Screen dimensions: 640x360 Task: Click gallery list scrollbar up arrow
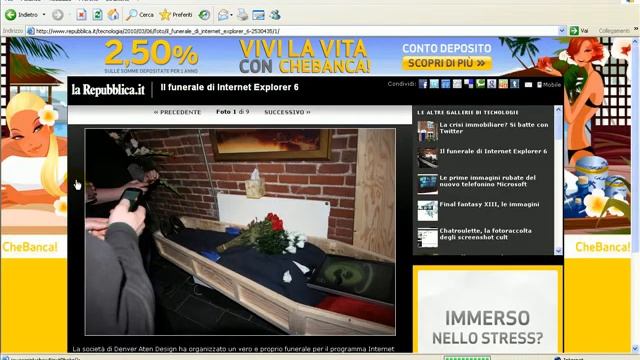click(x=558, y=109)
